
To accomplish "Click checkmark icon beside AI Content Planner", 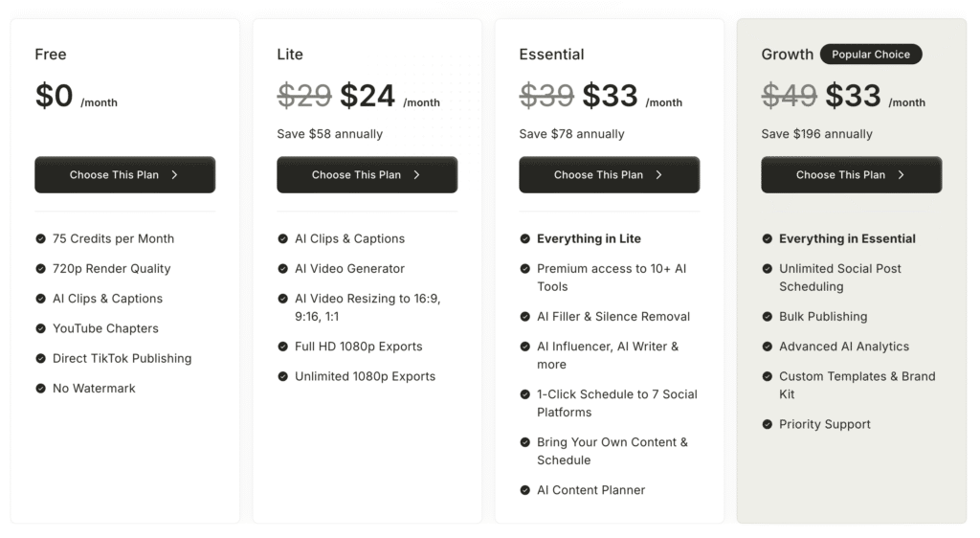I will [525, 490].
